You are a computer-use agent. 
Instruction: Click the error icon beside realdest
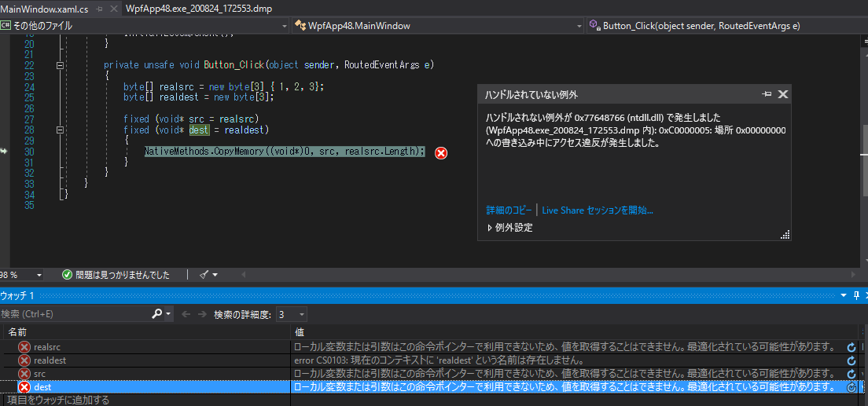24,360
